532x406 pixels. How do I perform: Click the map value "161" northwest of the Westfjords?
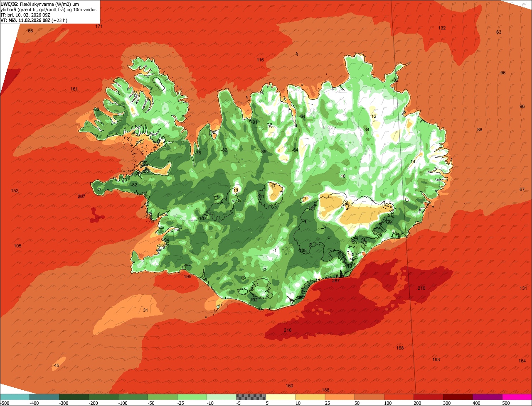(x=74, y=89)
